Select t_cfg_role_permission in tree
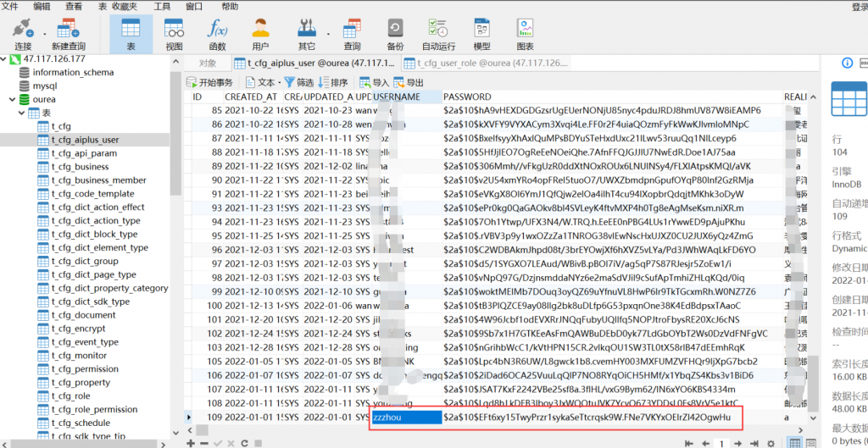 click(94, 409)
